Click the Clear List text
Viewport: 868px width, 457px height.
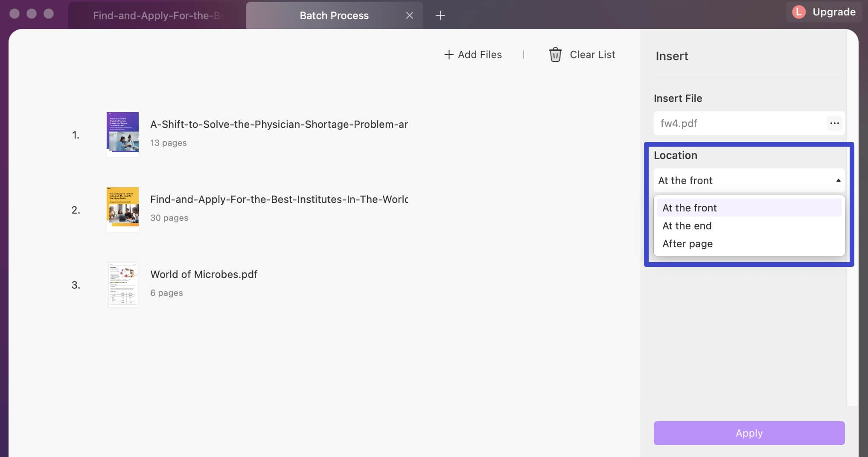pos(592,55)
